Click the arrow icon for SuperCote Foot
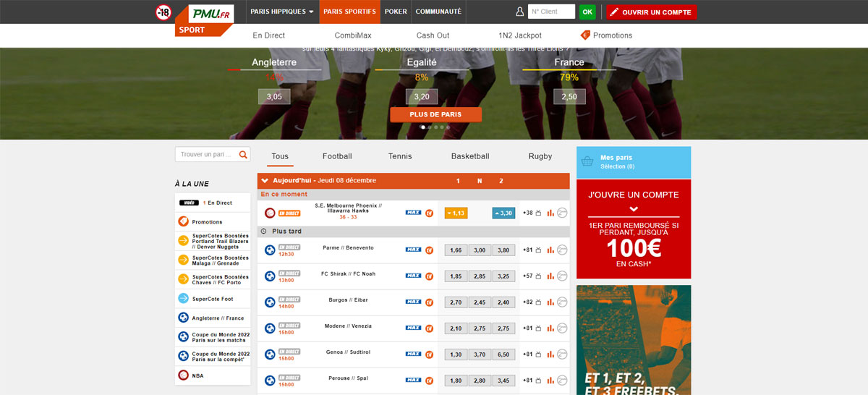Image resolution: width=868 pixels, height=395 pixels. click(x=184, y=298)
